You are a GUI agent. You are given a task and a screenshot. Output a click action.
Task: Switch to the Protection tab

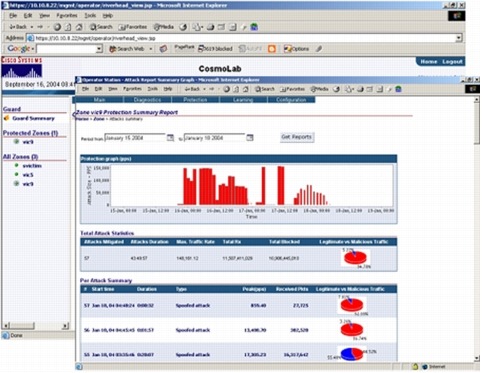pyautogui.click(x=195, y=100)
